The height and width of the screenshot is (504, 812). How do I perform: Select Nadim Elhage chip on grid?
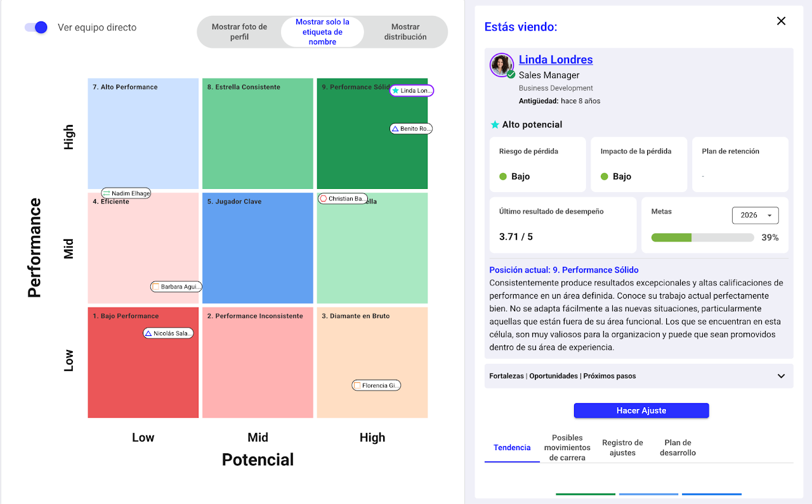point(126,193)
